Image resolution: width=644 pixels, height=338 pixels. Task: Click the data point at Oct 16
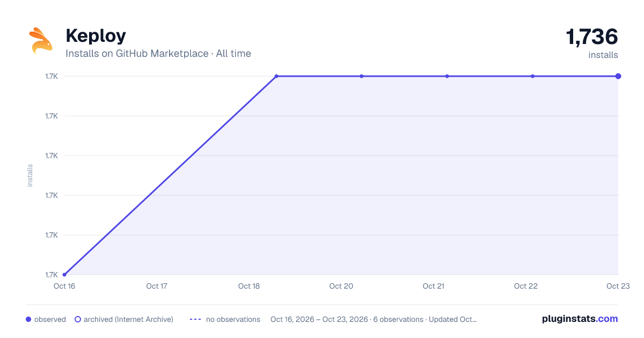[x=64, y=275]
